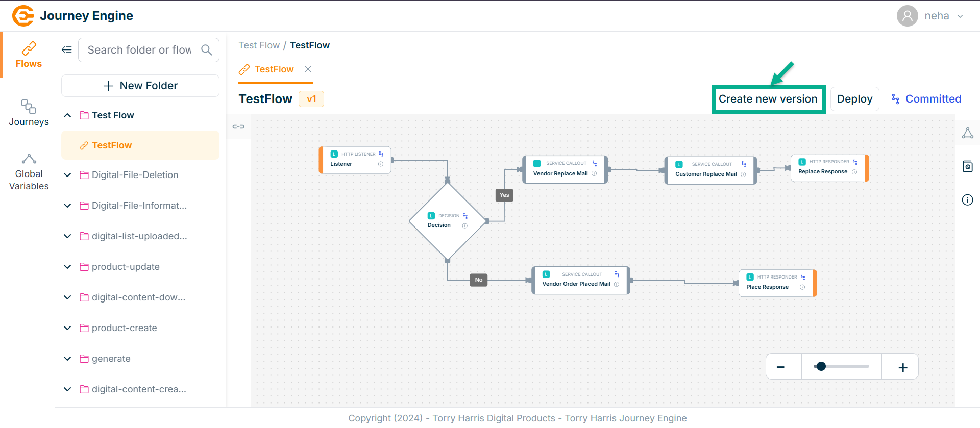Click Create new version button
The width and height of the screenshot is (980, 428).
tap(768, 99)
